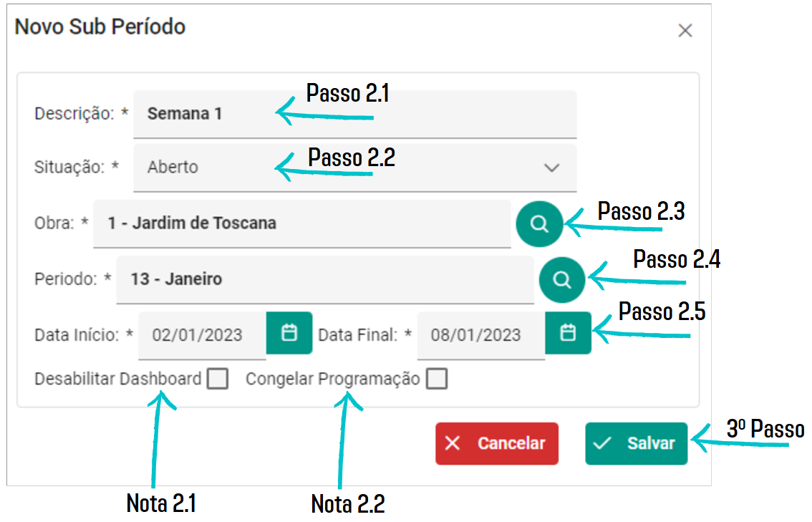Click the Congelar Programação label text
The height and width of the screenshot is (522, 812).
pos(333,379)
